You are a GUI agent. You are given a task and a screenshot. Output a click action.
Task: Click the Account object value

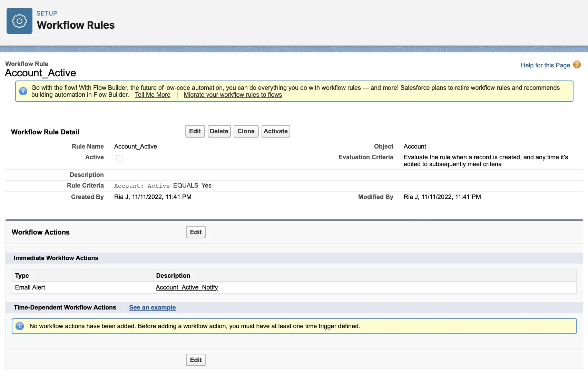(x=415, y=146)
